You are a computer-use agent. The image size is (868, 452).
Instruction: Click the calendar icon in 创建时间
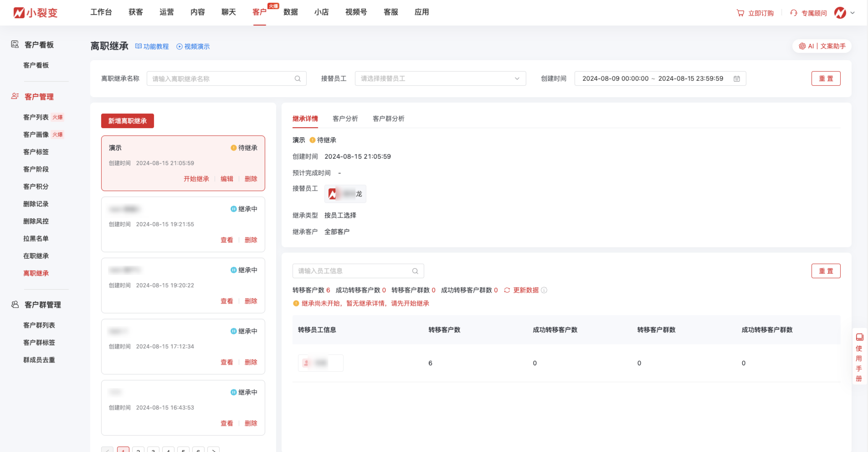point(737,78)
